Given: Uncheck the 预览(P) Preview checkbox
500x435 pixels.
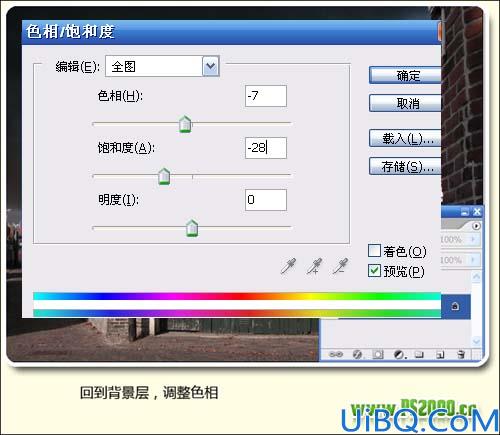Looking at the screenshot, I should click(374, 271).
